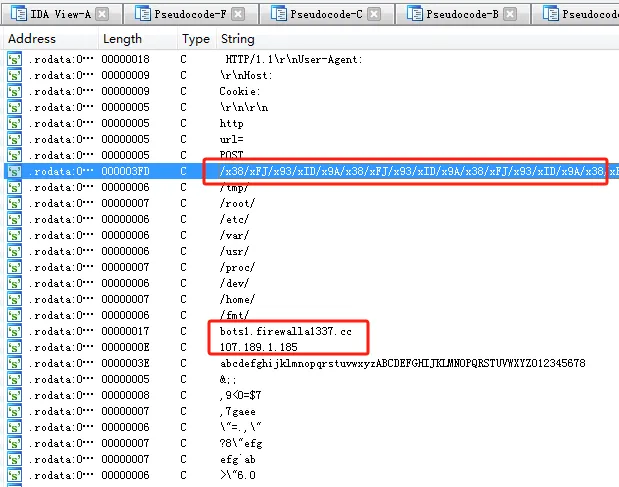Close the Pseudocode-F tab

pyautogui.click(x=238, y=15)
